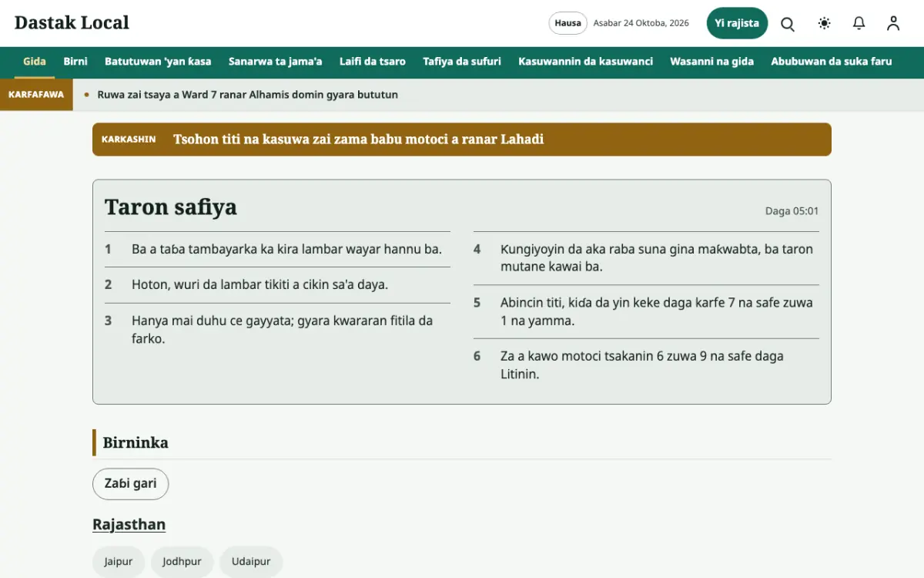Open the Rajasthan heading link
This screenshot has height=578, width=924.
point(129,525)
